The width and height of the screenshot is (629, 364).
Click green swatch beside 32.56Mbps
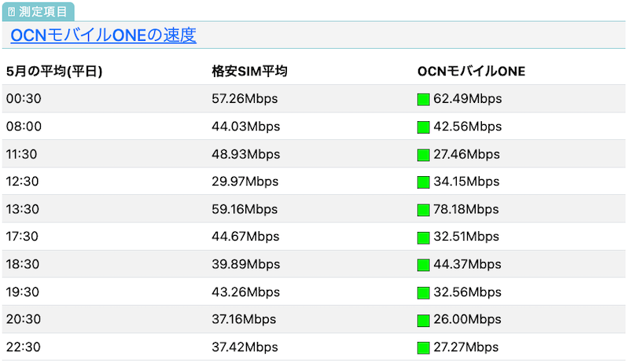point(423,292)
